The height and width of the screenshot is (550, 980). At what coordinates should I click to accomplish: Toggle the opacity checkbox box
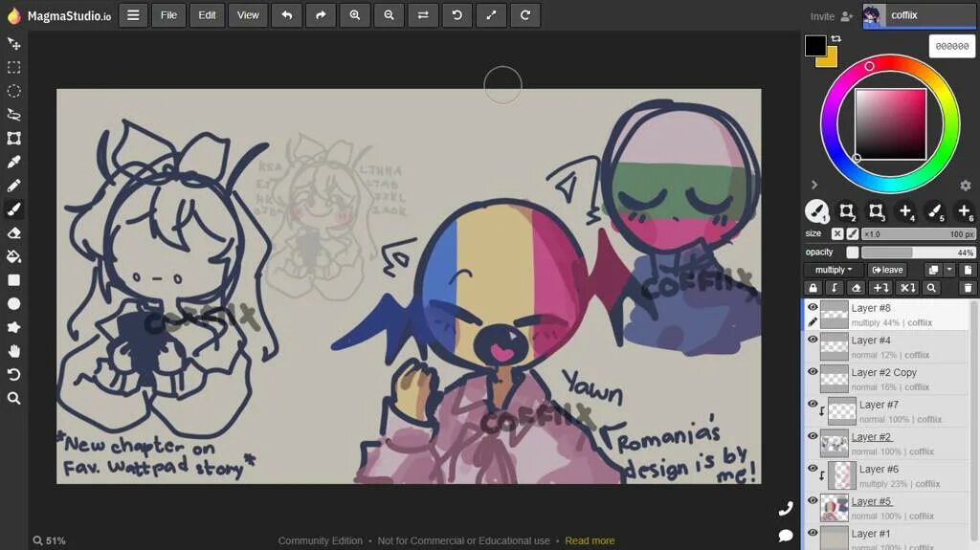[853, 253]
